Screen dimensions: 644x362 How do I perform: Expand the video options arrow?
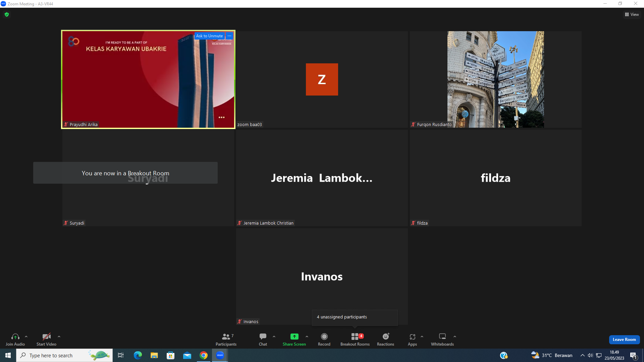tap(59, 337)
